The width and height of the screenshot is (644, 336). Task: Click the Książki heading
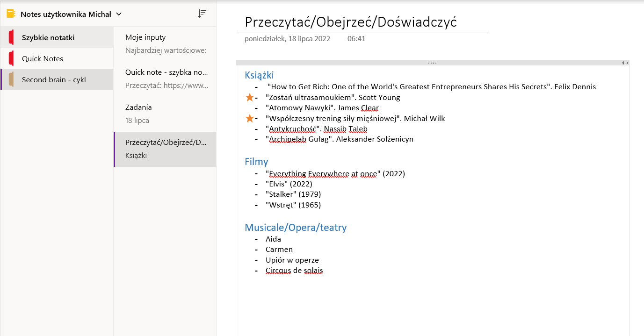pyautogui.click(x=259, y=75)
